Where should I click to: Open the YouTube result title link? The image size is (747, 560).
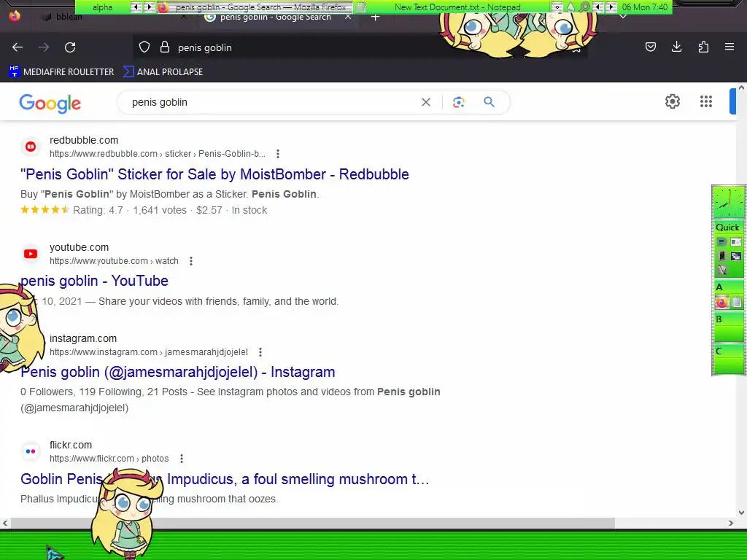(x=94, y=281)
